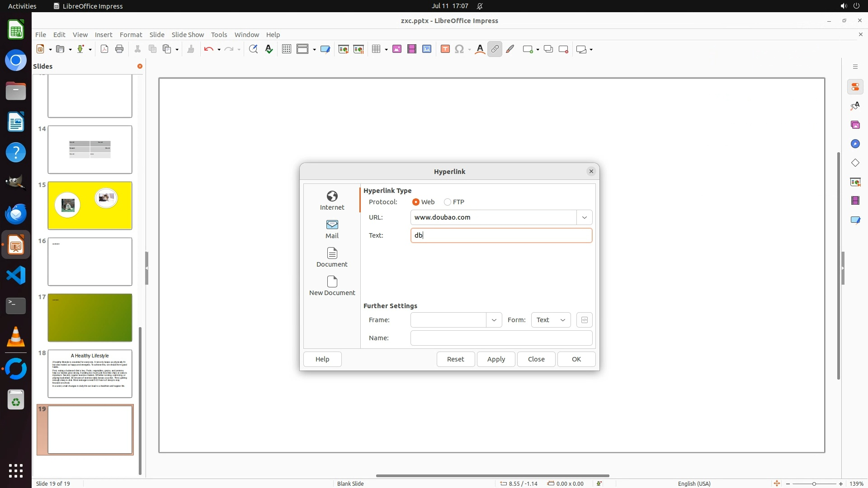Viewport: 868px width, 488px height.
Task: Open sidebar Properties deck icon
Action: click(x=855, y=87)
